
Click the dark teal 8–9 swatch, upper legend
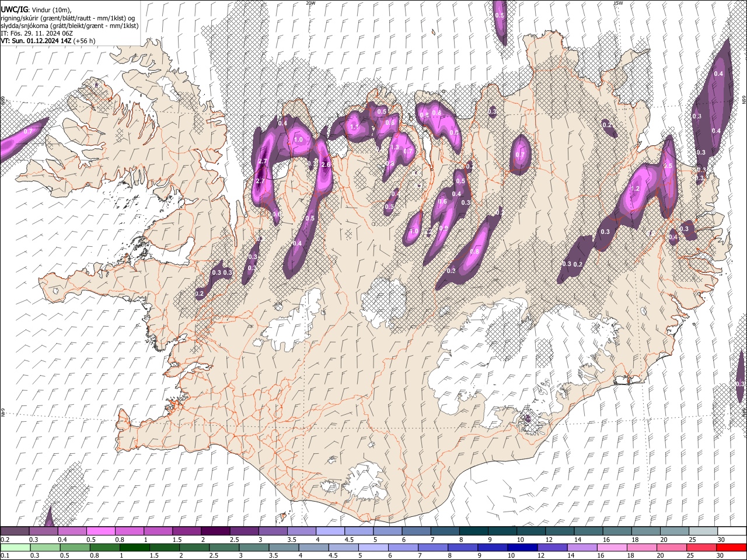click(473, 531)
